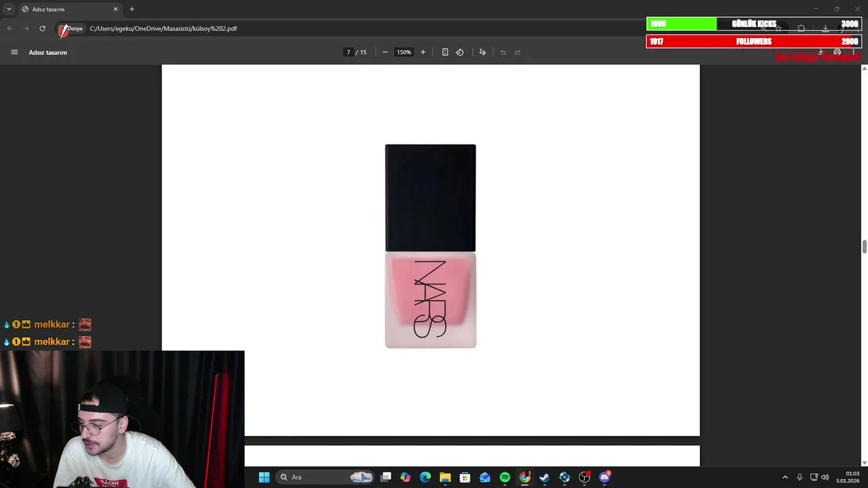The height and width of the screenshot is (488, 868).
Task: Click the microphone tray icon
Action: (x=800, y=477)
